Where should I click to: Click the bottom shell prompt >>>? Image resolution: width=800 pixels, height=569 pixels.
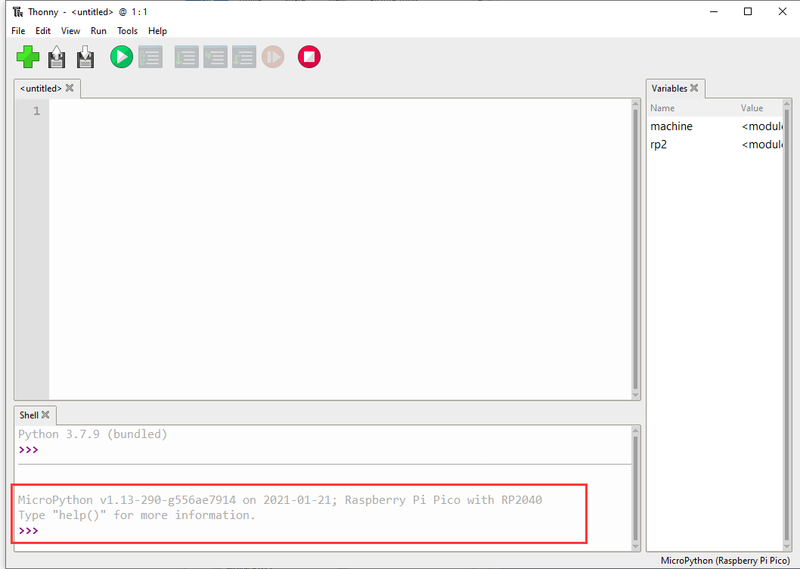point(29,531)
